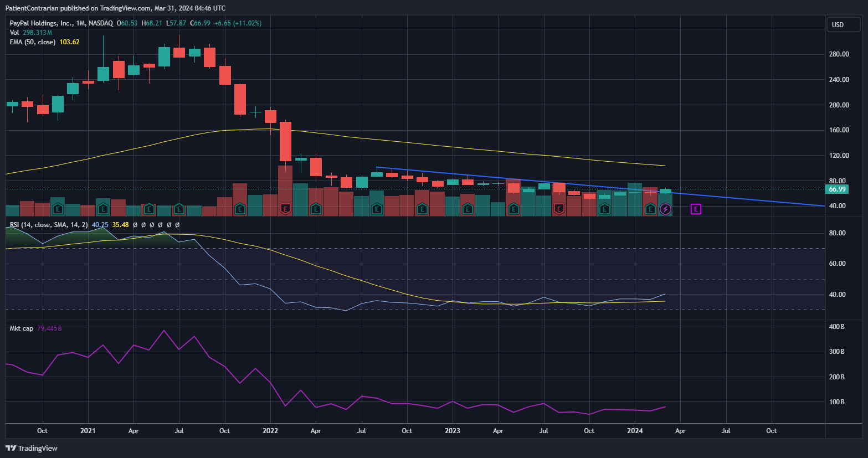This screenshot has height=458, width=868.
Task: Open the red earnings E marker for February 2022
Action: pos(285,209)
